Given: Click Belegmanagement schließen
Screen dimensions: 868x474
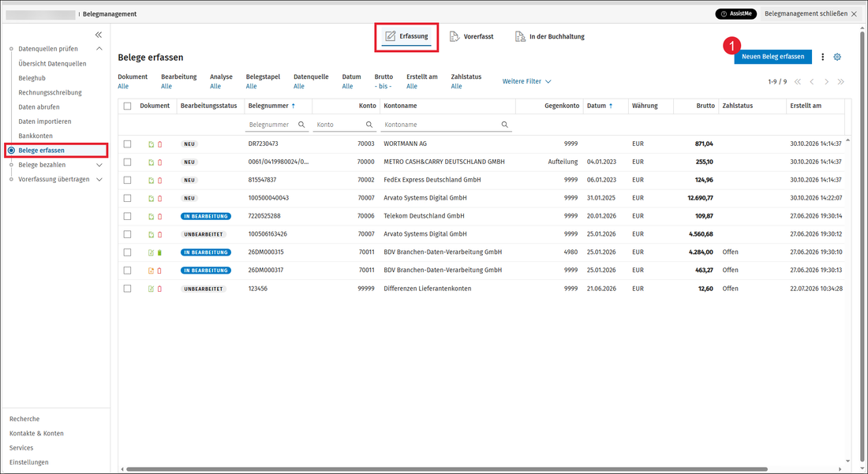Looking at the screenshot, I should (x=810, y=14).
